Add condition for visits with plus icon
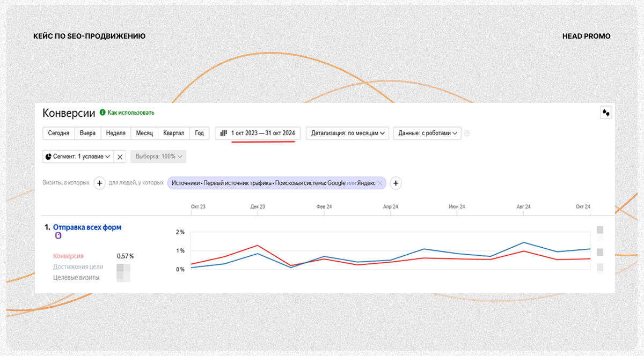The height and width of the screenshot is (356, 644). (99, 183)
